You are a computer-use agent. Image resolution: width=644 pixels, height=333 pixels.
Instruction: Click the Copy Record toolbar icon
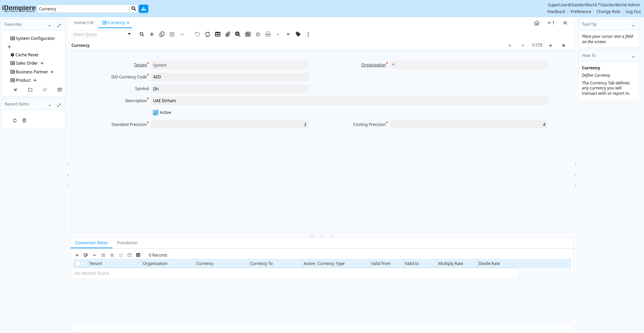[162, 34]
